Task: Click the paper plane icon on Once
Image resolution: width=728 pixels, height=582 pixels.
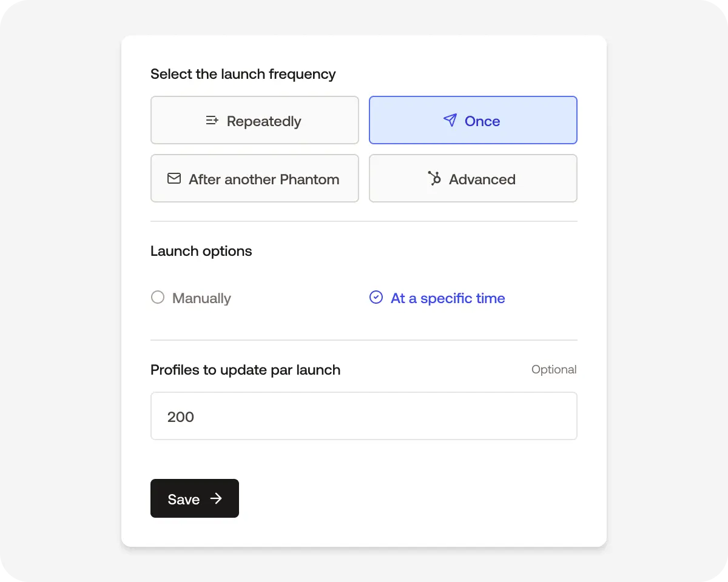Action: [450, 120]
